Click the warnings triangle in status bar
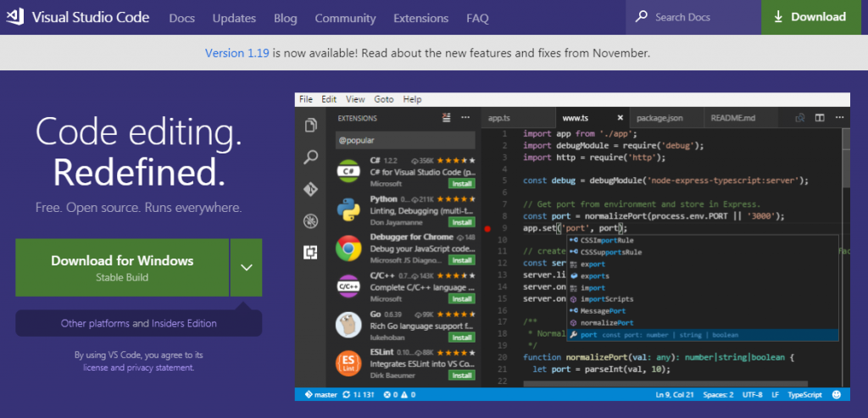This screenshot has width=868, height=418. point(404,395)
